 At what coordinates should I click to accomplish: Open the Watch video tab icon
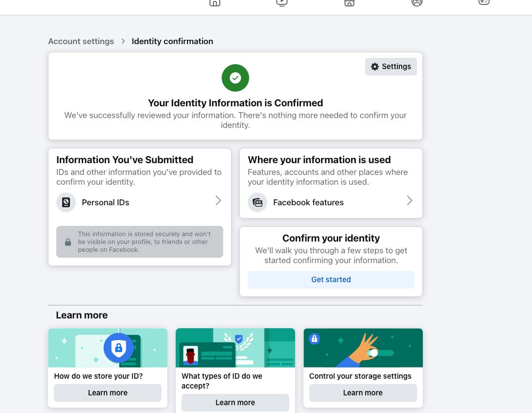pos(282,2)
